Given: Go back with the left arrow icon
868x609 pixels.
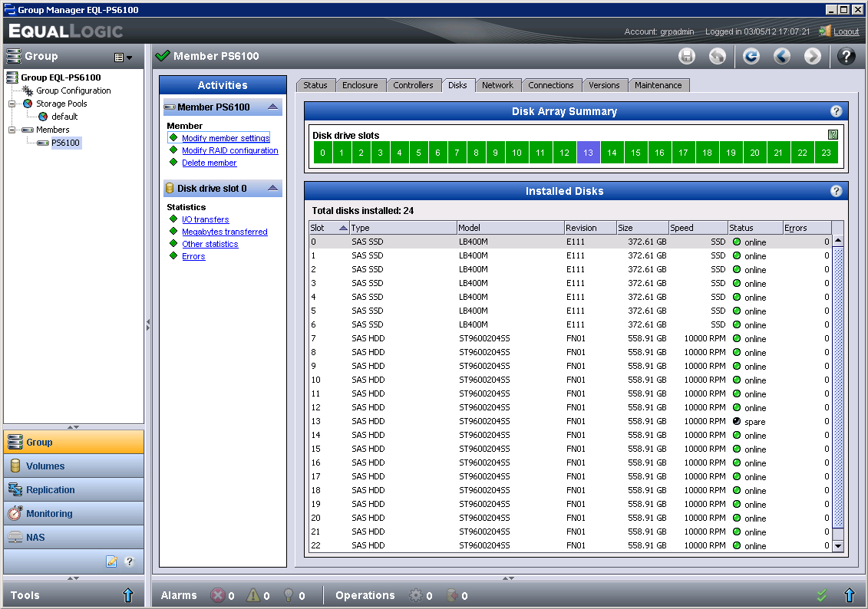Looking at the screenshot, I should click(781, 56).
